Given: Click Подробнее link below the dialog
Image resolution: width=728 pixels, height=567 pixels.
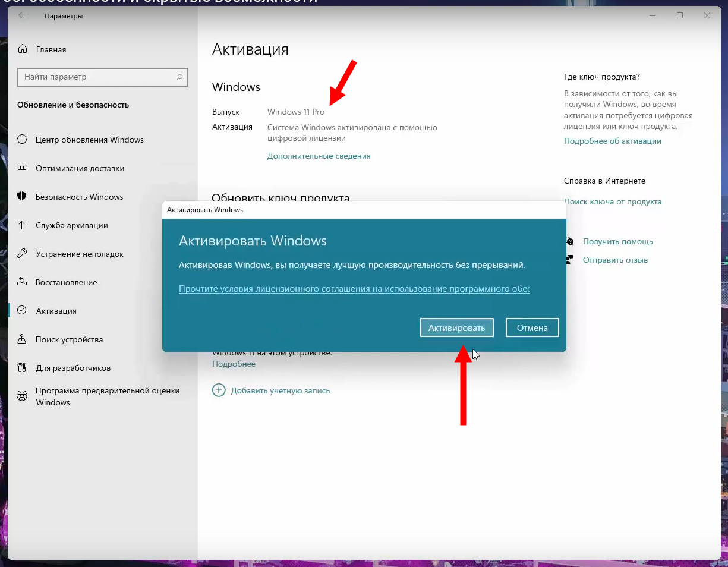Looking at the screenshot, I should [x=234, y=364].
